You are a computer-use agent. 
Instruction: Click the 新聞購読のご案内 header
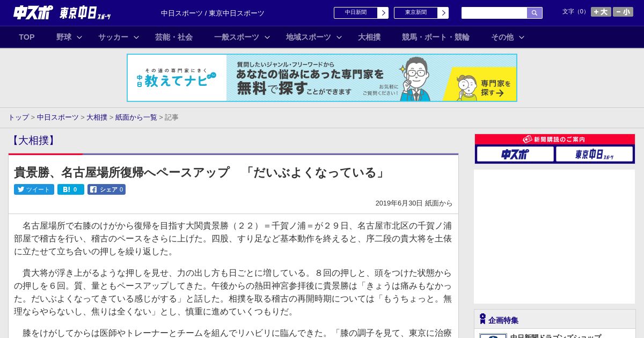555,139
